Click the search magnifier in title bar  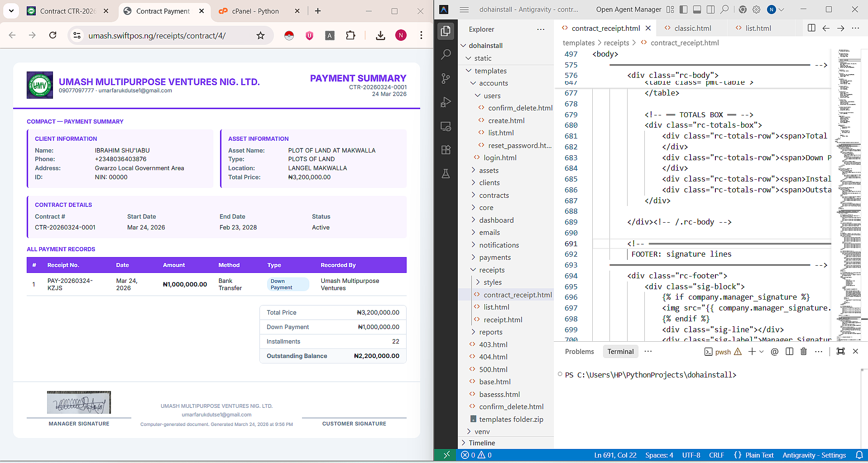(x=725, y=10)
